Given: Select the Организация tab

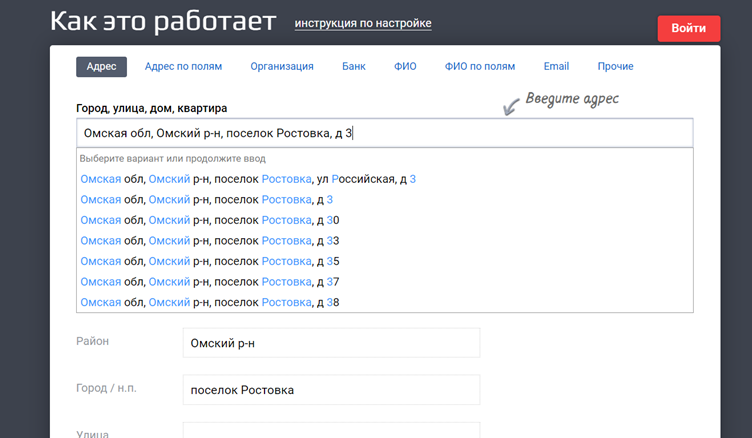Looking at the screenshot, I should pyautogui.click(x=282, y=67).
